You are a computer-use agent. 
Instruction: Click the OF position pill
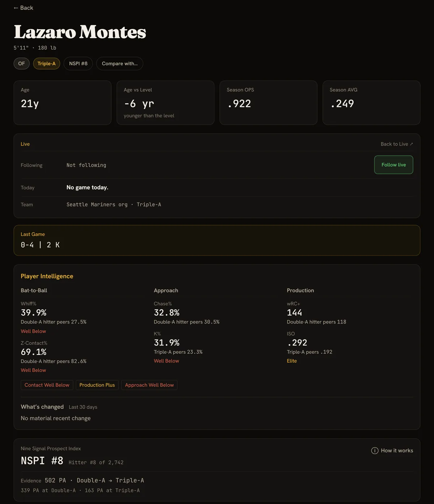22,64
